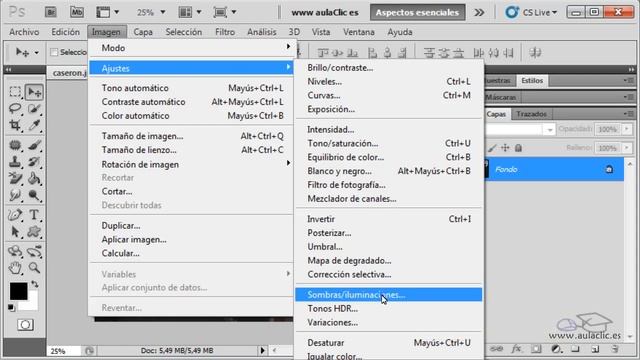Screen dimensions: 640x360
Task: Select the Clone Stamp tool
Action: 15,162
